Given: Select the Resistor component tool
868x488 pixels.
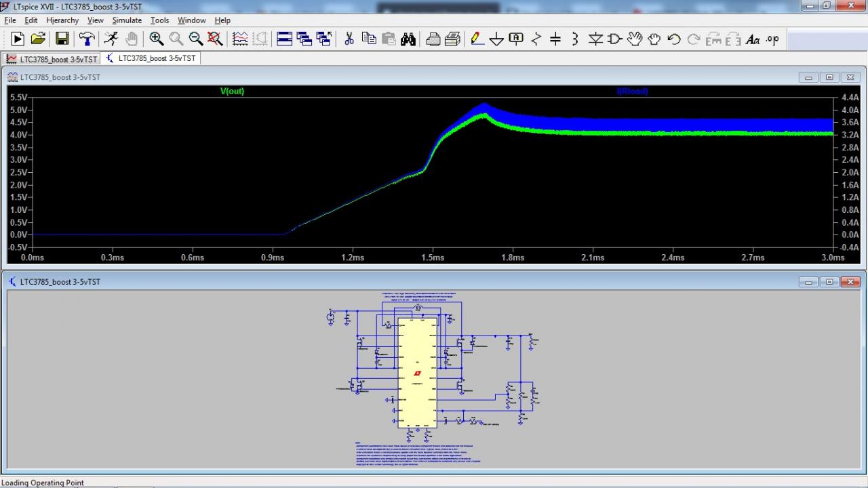Looking at the screenshot, I should 536,39.
